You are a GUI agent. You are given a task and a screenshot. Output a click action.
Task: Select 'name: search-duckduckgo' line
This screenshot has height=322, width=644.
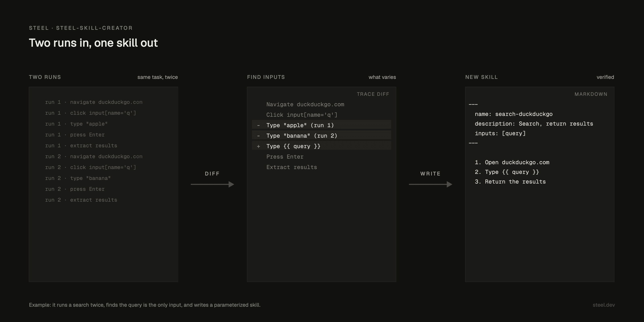click(514, 114)
